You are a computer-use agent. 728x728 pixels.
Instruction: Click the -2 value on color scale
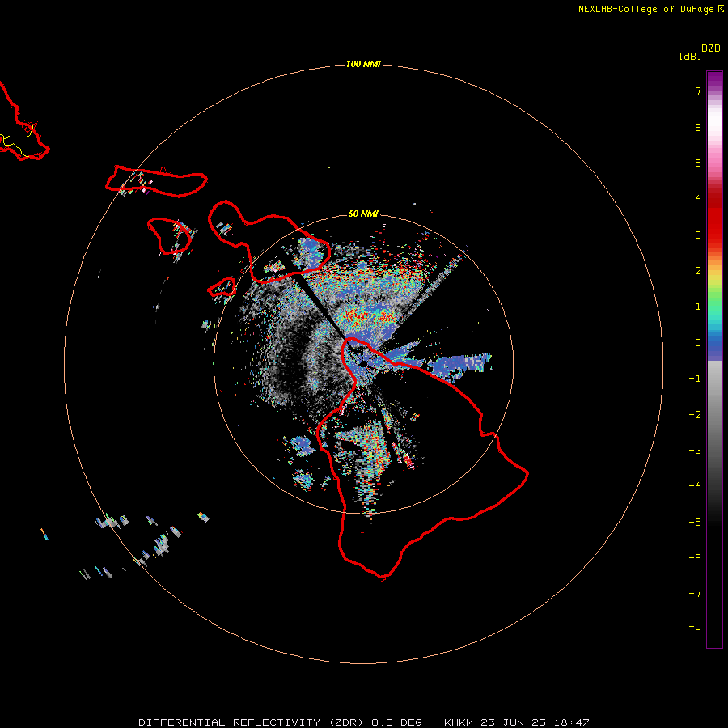[x=695, y=415]
